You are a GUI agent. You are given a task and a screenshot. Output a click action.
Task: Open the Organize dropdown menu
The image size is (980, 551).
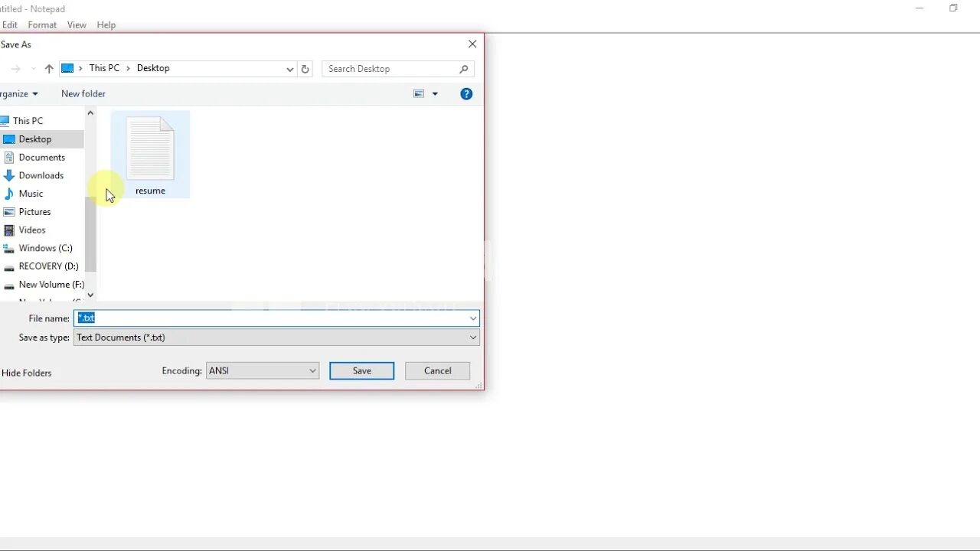(x=19, y=94)
